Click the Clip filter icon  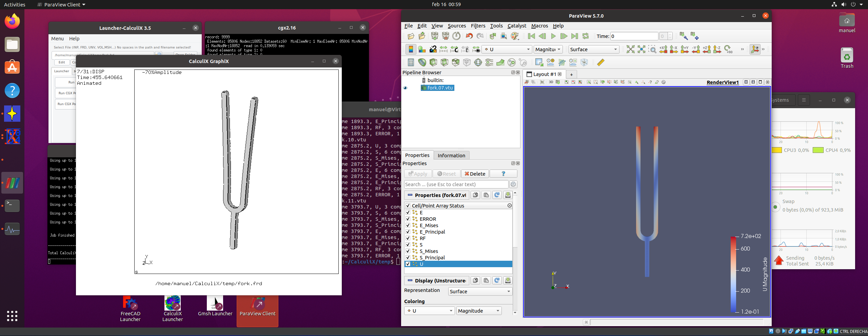tap(433, 62)
